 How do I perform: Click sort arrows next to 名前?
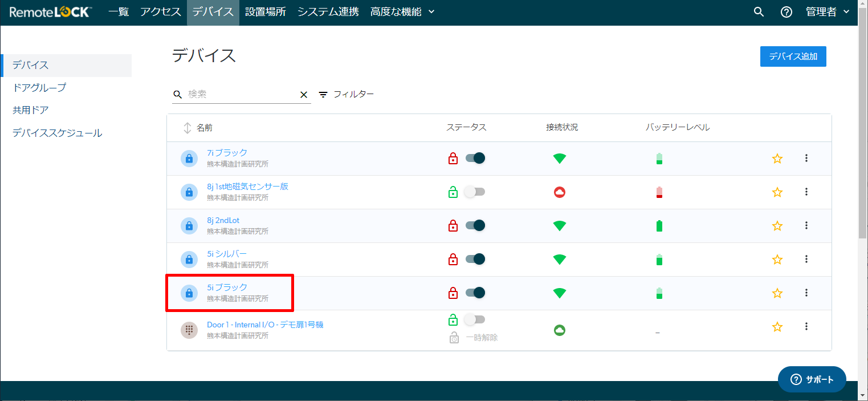pos(187,128)
